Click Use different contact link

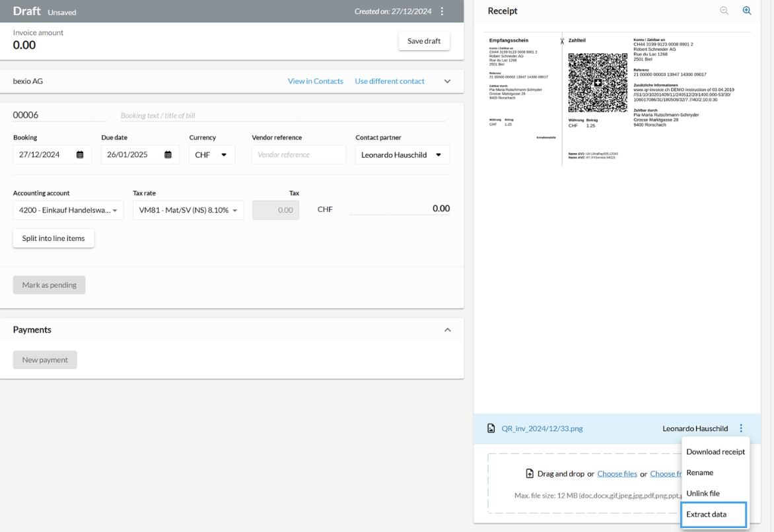[390, 81]
